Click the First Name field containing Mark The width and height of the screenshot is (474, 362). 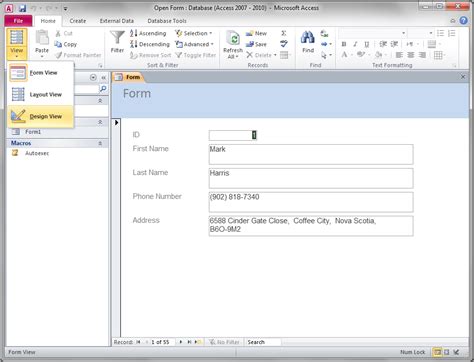[311, 154]
